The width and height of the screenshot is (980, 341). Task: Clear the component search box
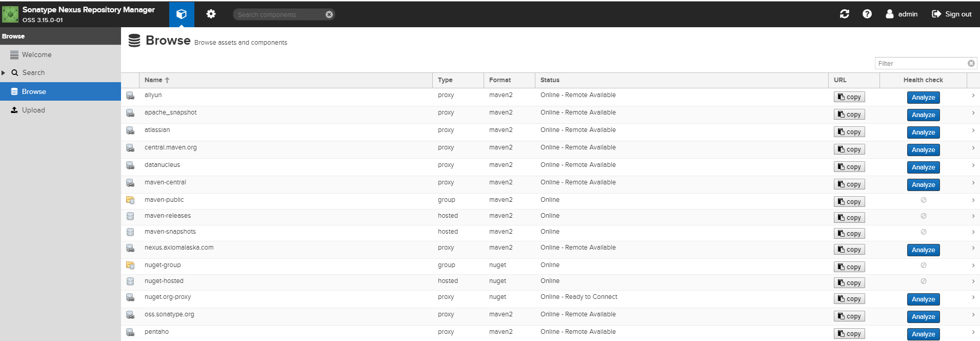[x=329, y=14]
